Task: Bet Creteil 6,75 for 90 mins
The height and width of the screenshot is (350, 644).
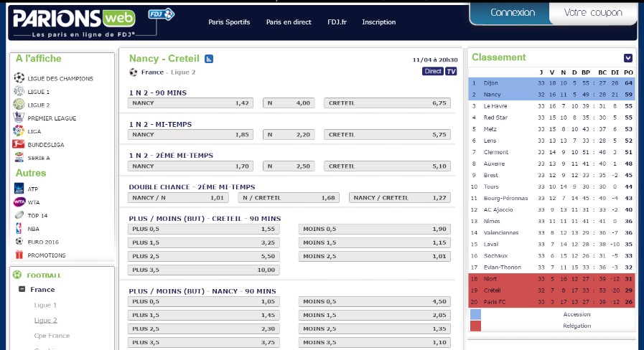Action: [x=387, y=103]
